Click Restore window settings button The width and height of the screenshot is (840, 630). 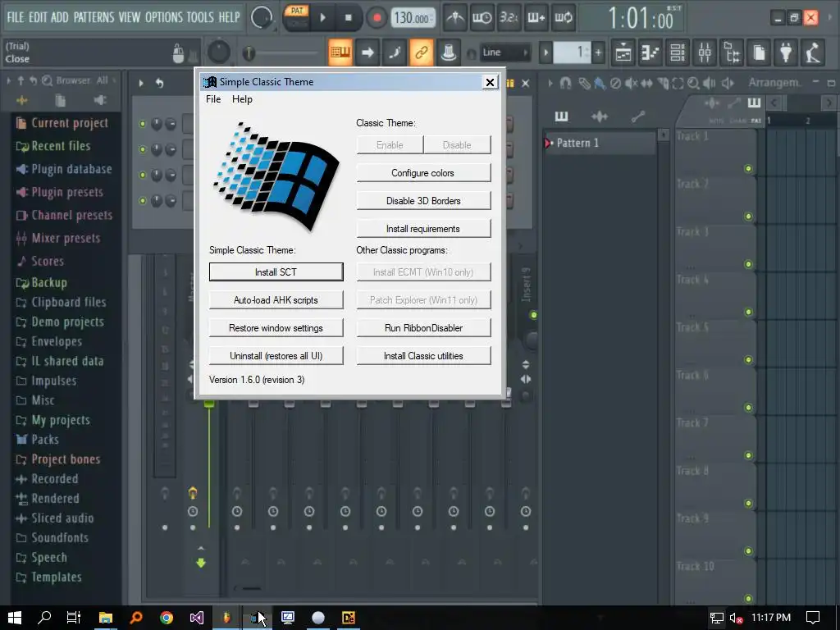[276, 328]
